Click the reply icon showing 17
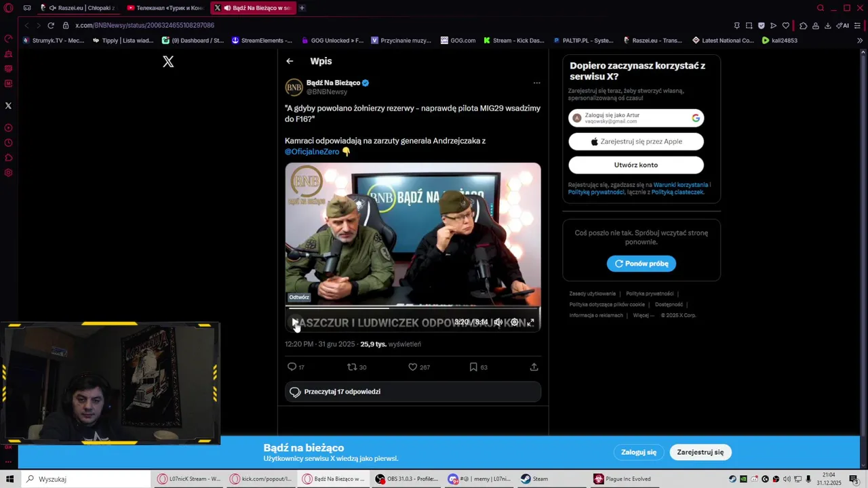Screen dimensions: 868x488 coord(292,367)
